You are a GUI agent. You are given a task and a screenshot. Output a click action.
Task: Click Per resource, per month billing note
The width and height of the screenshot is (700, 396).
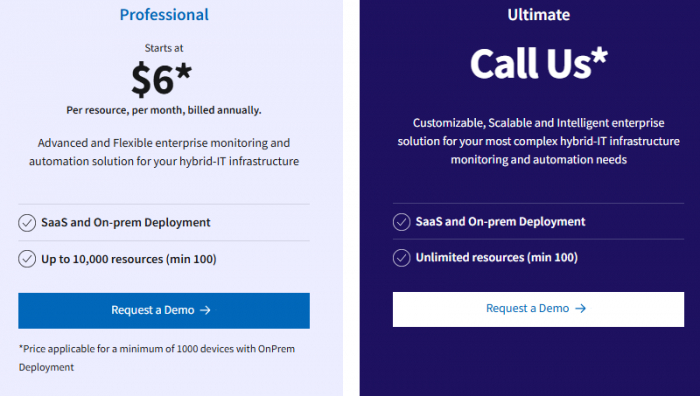pos(164,110)
